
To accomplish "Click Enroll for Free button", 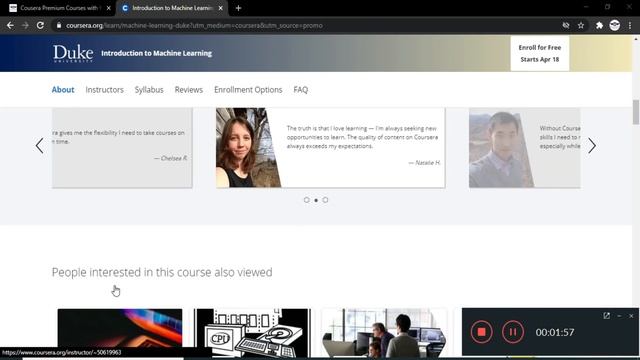I will coord(540,53).
